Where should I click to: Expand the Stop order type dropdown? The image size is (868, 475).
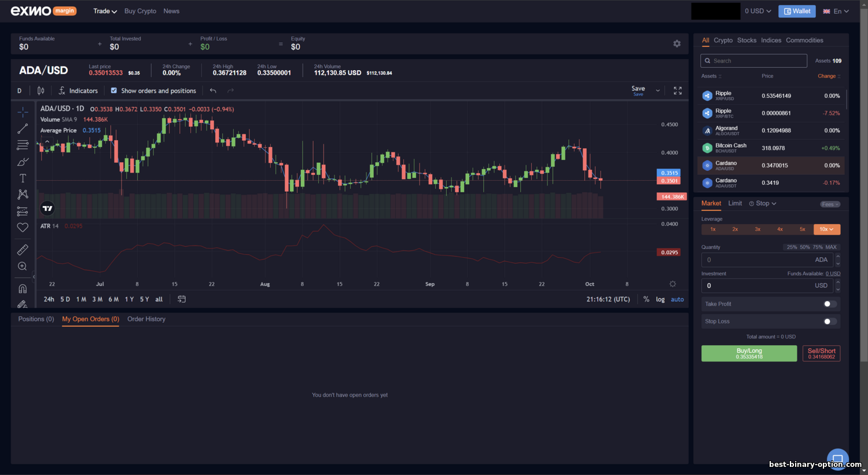click(763, 203)
